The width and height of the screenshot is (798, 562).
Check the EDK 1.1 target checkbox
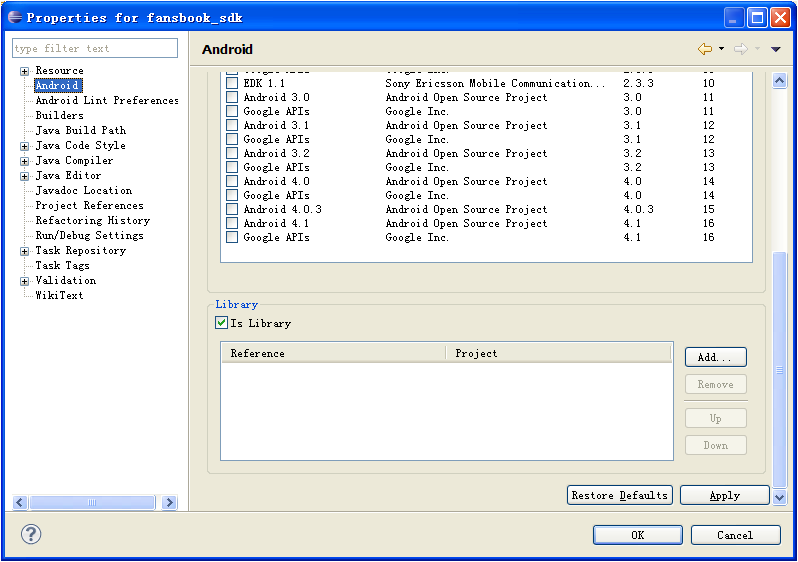(x=232, y=83)
